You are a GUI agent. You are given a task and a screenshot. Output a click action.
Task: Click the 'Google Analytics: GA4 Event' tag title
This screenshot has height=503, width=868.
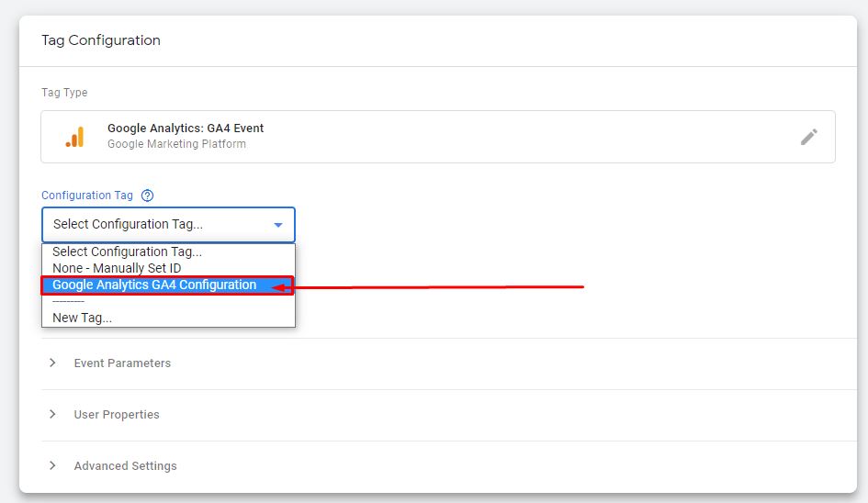[186, 129]
